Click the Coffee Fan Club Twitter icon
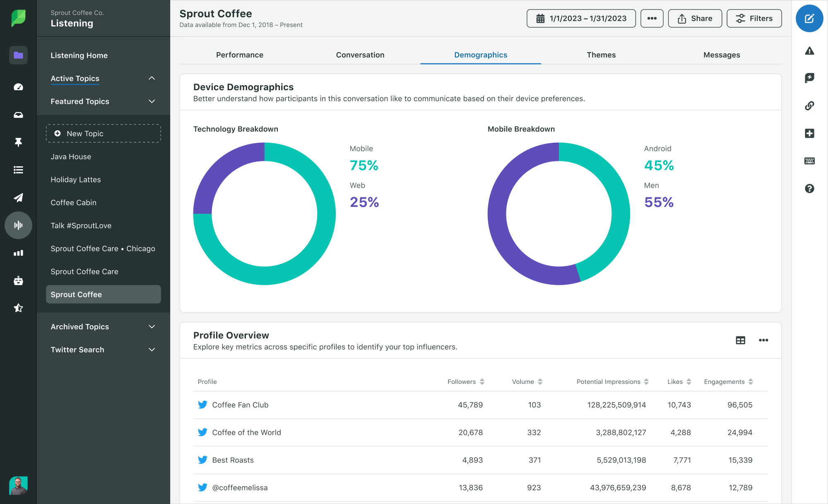This screenshot has height=504, width=828. (x=202, y=405)
